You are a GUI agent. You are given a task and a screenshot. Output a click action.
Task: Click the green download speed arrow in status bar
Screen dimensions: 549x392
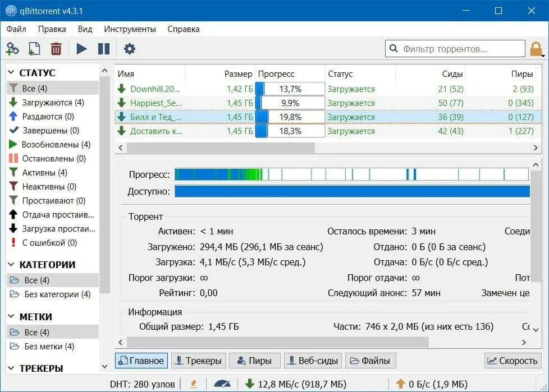pos(249,384)
